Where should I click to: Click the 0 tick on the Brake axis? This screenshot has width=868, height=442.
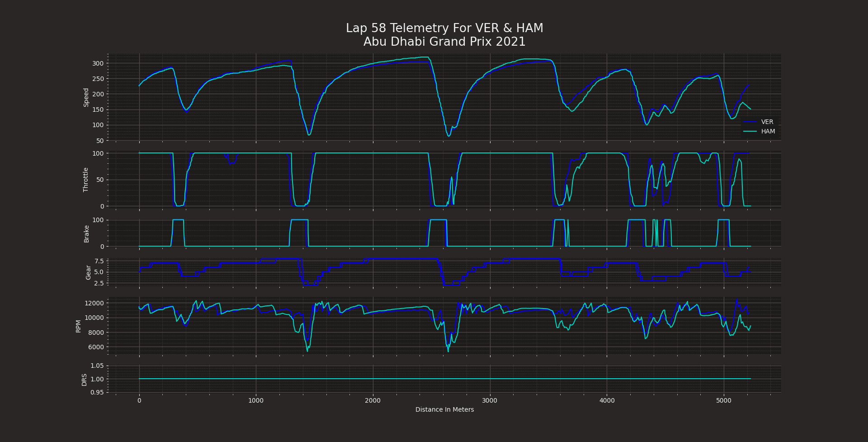pos(102,247)
